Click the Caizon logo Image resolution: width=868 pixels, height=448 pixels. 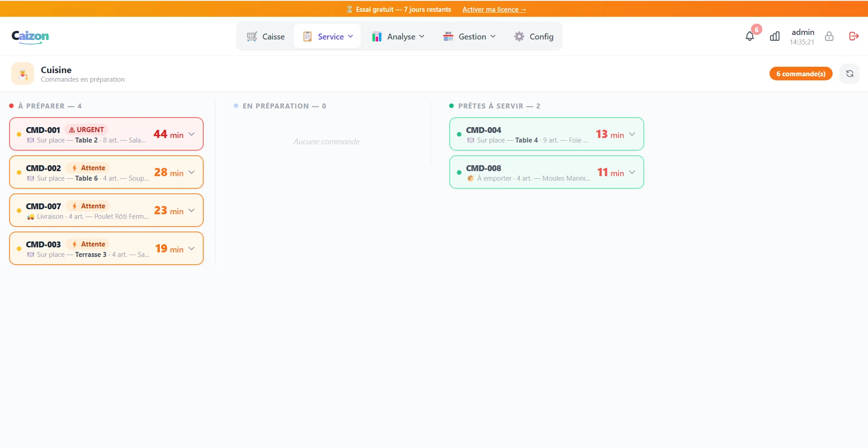click(x=30, y=36)
